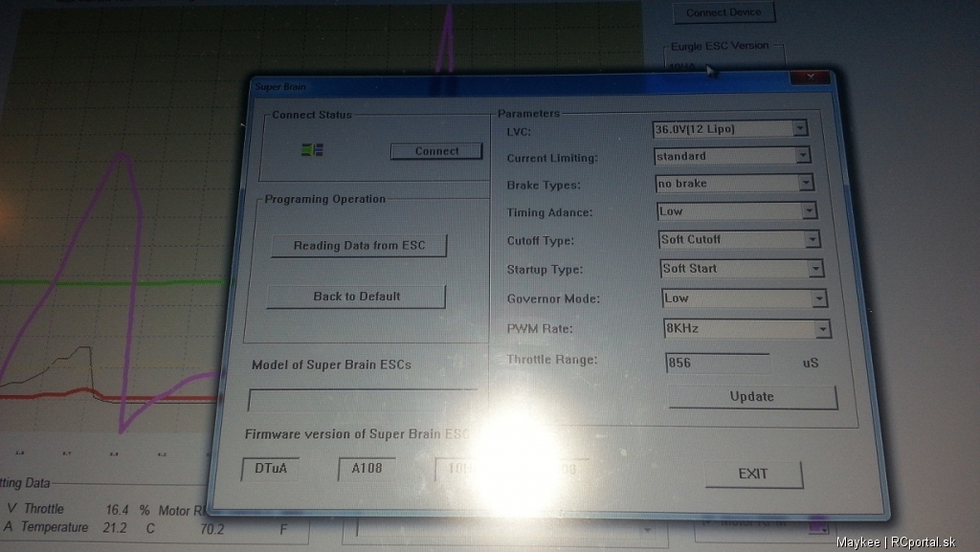
Task: Click the green connection status icon
Action: [x=312, y=150]
